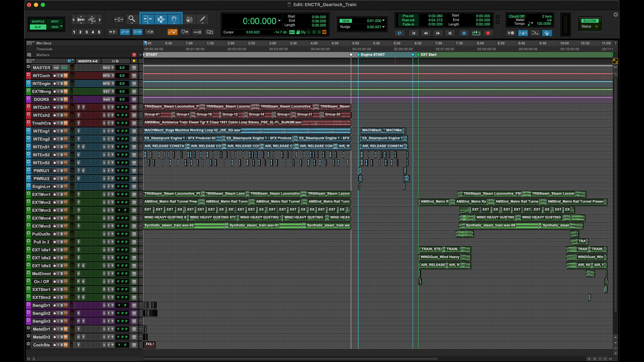The image size is (644, 362).
Task: Open the track column view selector
Action: pyautogui.click(x=30, y=61)
